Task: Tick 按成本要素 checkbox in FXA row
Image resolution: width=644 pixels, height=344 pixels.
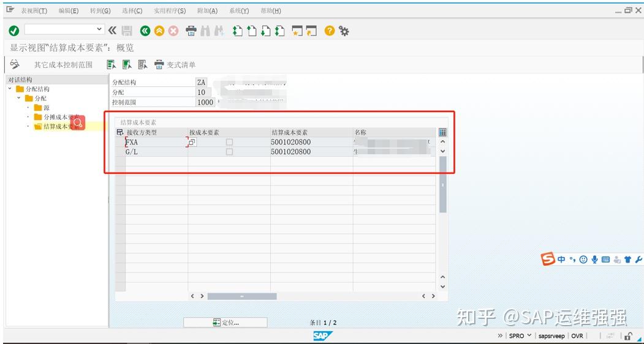Action: click(x=229, y=142)
